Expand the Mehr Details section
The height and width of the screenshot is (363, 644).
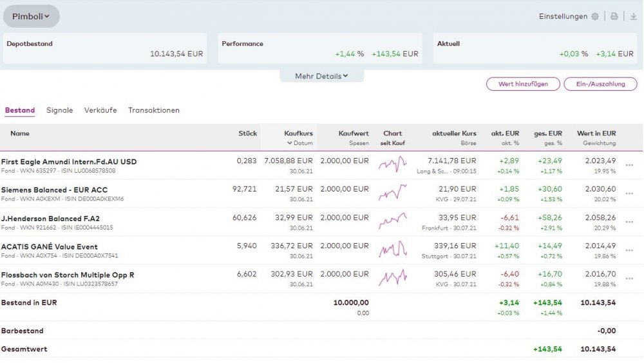point(321,76)
